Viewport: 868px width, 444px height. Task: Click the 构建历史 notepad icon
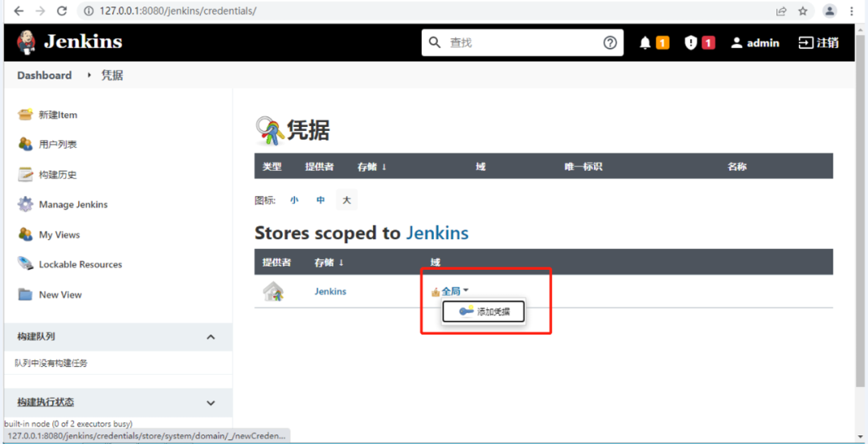[26, 174]
